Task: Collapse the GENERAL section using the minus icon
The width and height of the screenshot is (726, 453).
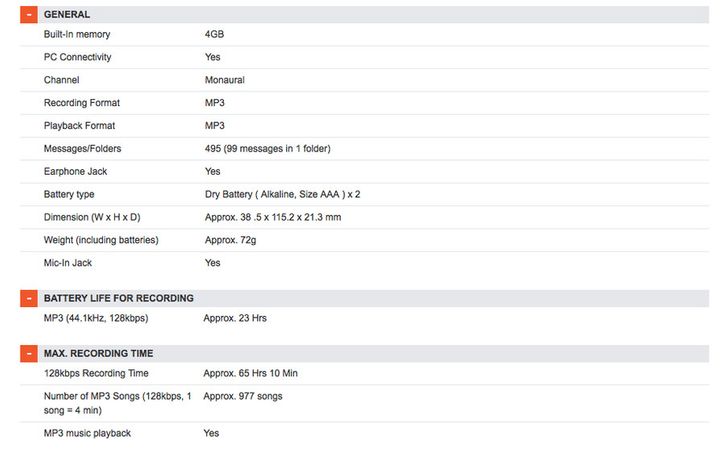Action: 29,15
